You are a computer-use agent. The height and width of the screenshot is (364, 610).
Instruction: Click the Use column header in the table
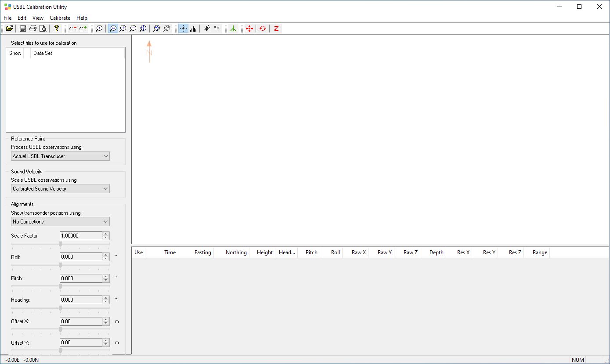click(x=138, y=252)
